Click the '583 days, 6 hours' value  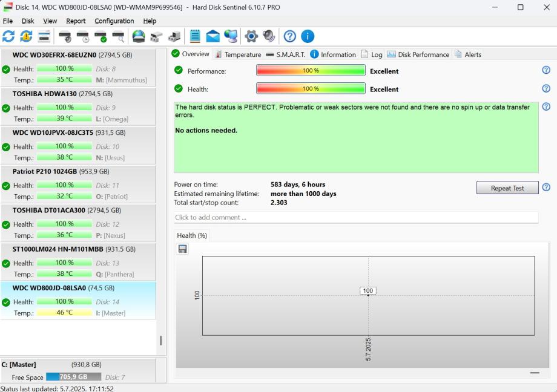(298, 185)
